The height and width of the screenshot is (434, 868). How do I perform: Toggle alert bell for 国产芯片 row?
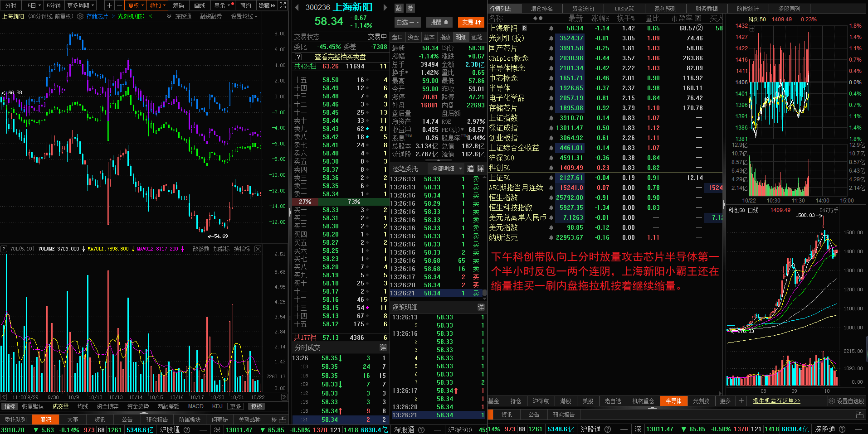pyautogui.click(x=551, y=48)
